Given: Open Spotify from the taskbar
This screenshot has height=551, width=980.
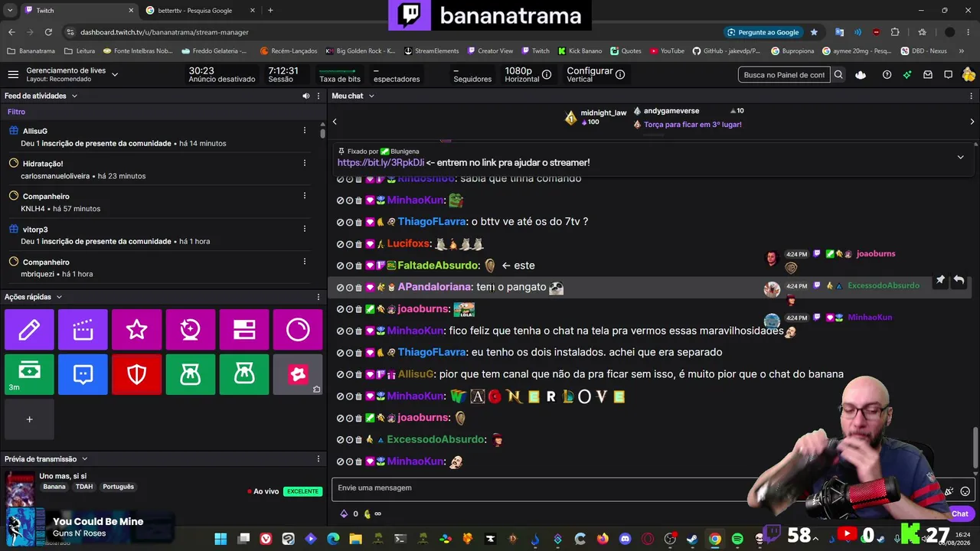Looking at the screenshot, I should pos(737,539).
